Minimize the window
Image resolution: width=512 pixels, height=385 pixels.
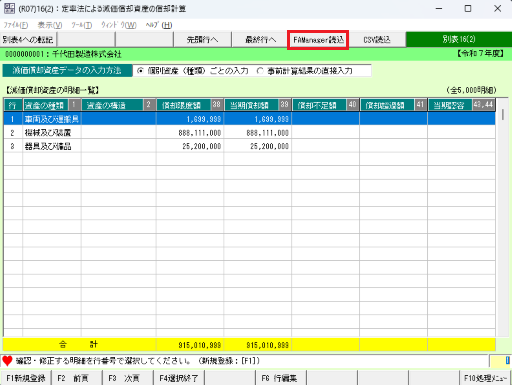[x=439, y=8]
